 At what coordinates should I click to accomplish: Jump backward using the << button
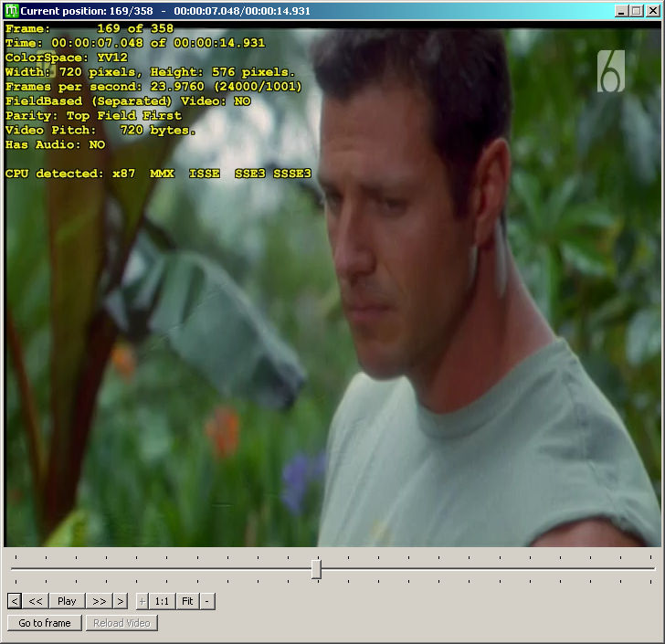click(36, 601)
